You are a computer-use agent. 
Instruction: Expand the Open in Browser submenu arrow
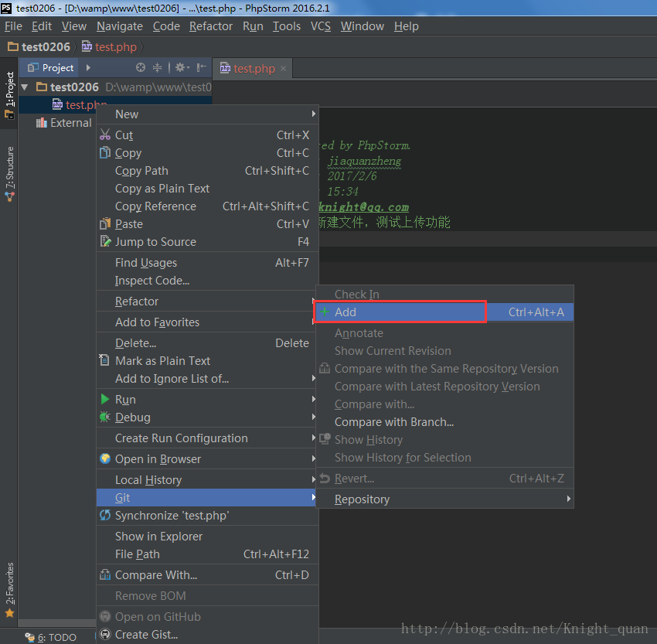coord(313,458)
